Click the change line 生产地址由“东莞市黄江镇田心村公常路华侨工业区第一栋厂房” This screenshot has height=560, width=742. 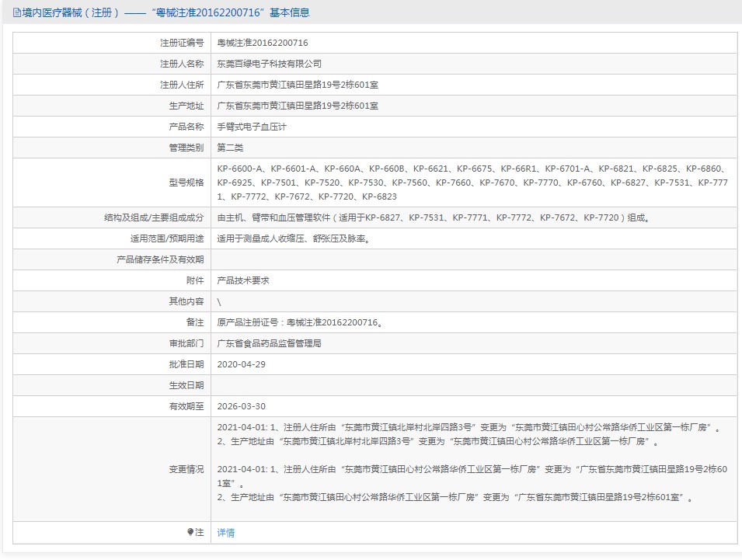point(455,497)
